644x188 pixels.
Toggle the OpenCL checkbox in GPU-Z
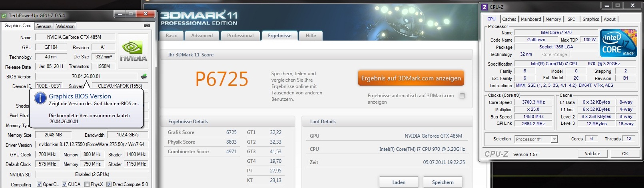[39, 184]
